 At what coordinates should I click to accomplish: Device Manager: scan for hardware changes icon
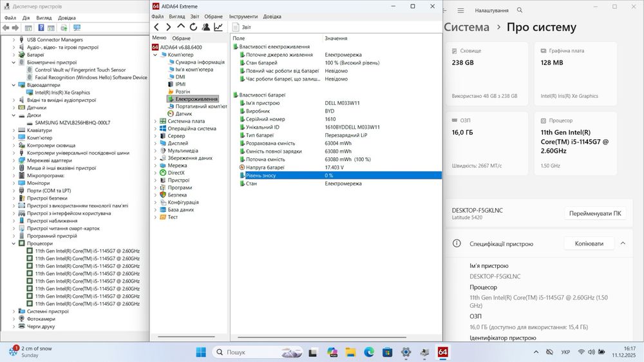click(x=64, y=28)
